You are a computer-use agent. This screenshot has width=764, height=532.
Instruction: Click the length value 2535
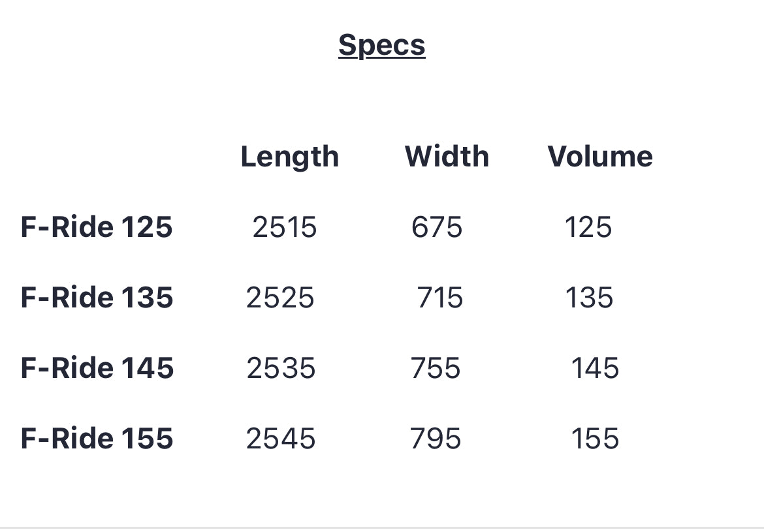[x=281, y=368]
